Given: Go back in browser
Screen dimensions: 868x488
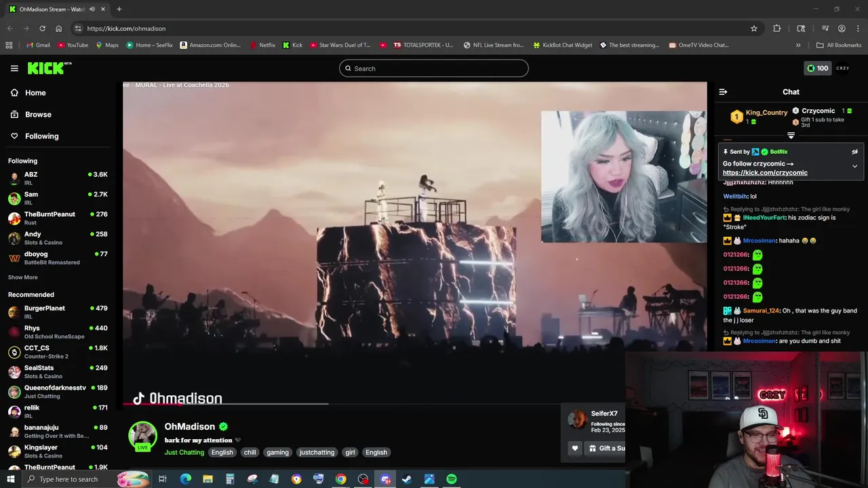Looking at the screenshot, I should pos(9,28).
